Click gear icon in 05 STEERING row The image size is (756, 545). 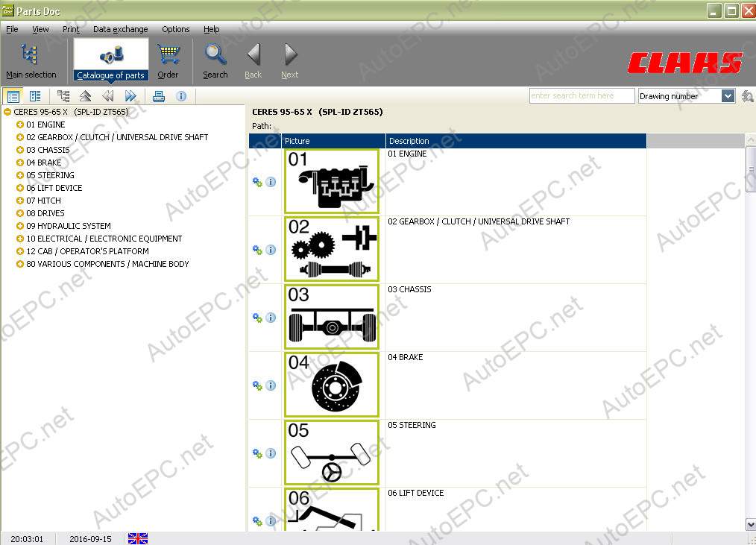[x=257, y=453]
